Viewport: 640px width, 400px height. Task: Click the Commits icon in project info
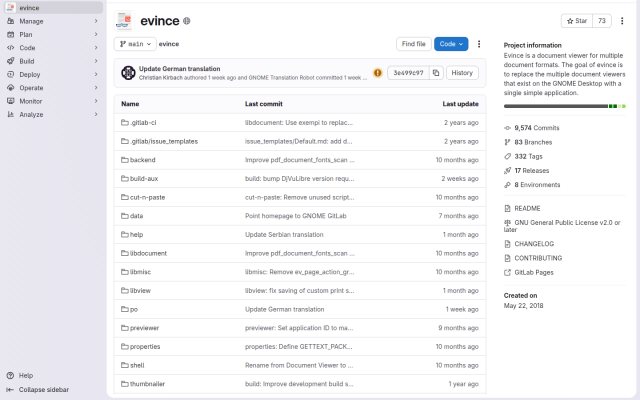pos(507,128)
